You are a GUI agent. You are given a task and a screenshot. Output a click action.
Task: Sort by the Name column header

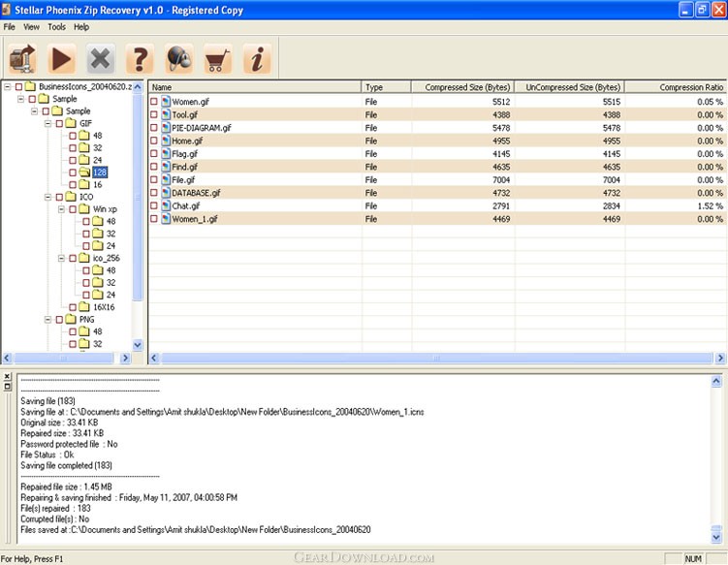255,87
